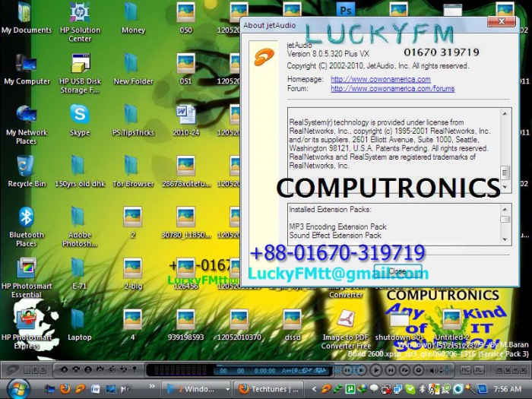Select the My Computer desktop icon
This screenshot has width=532, height=399.
point(27,69)
